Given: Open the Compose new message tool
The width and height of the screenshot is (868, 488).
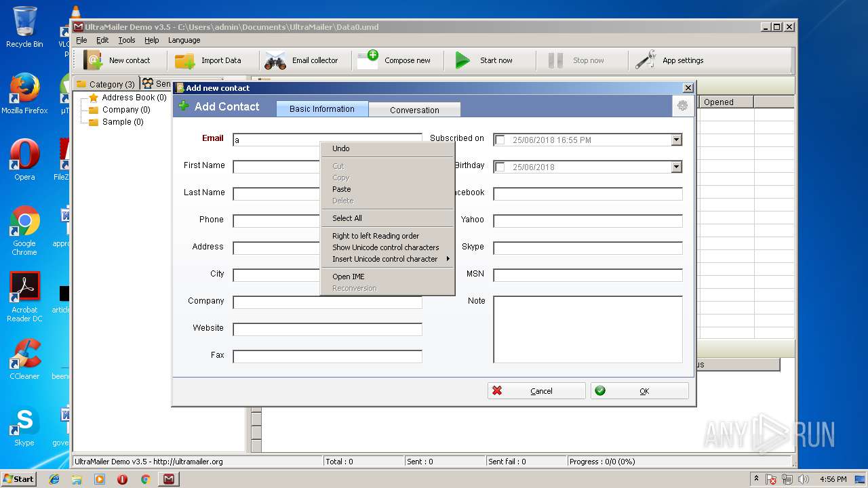Looking at the screenshot, I should point(394,60).
